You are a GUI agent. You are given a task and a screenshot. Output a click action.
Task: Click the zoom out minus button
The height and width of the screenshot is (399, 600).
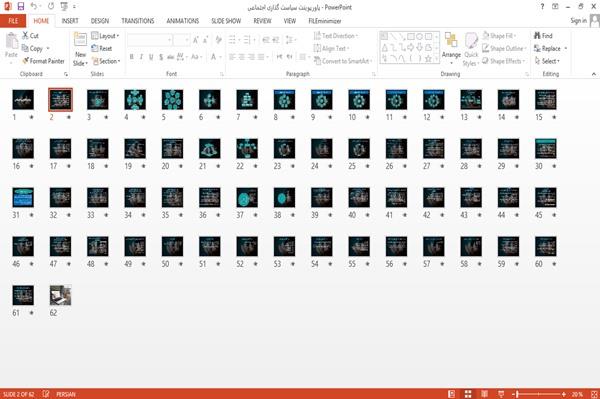click(513, 394)
